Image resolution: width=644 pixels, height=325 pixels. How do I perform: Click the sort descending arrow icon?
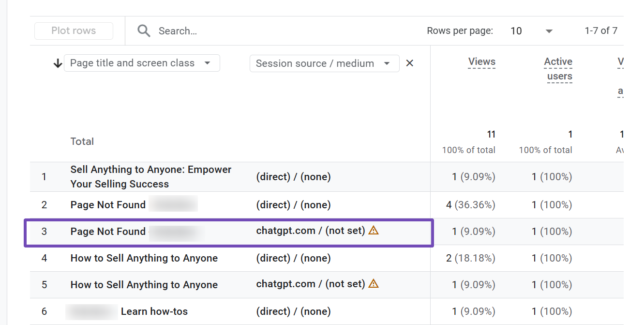[x=58, y=63]
